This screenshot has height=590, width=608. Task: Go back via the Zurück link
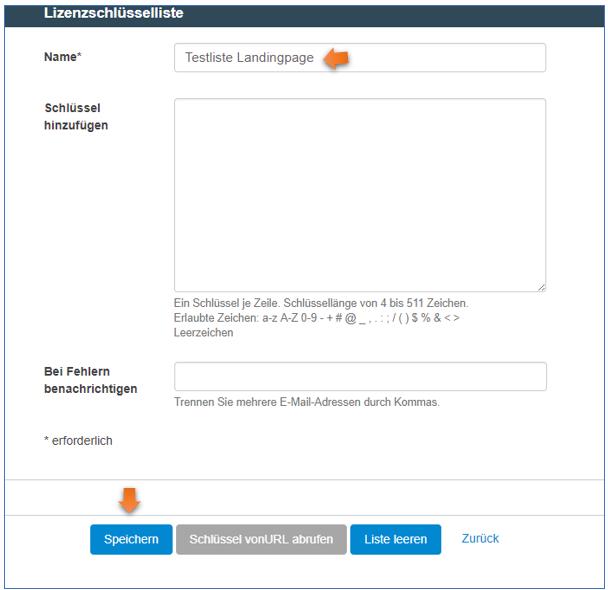pos(480,538)
